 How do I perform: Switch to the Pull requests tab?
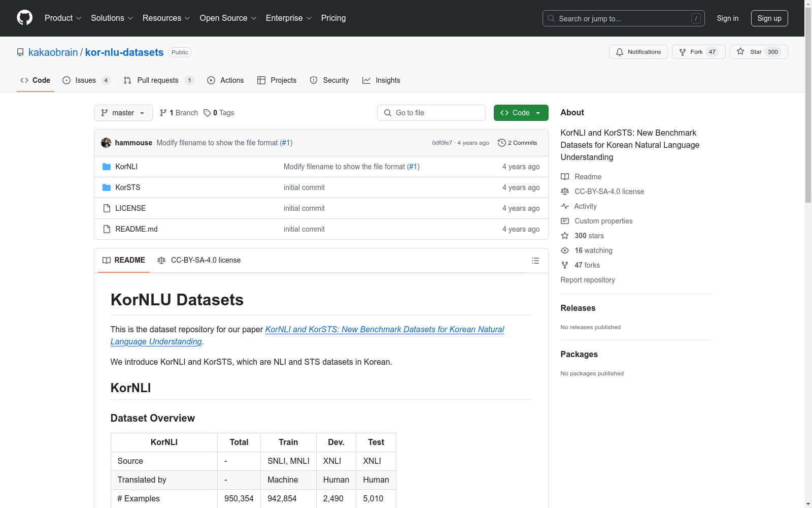point(159,80)
